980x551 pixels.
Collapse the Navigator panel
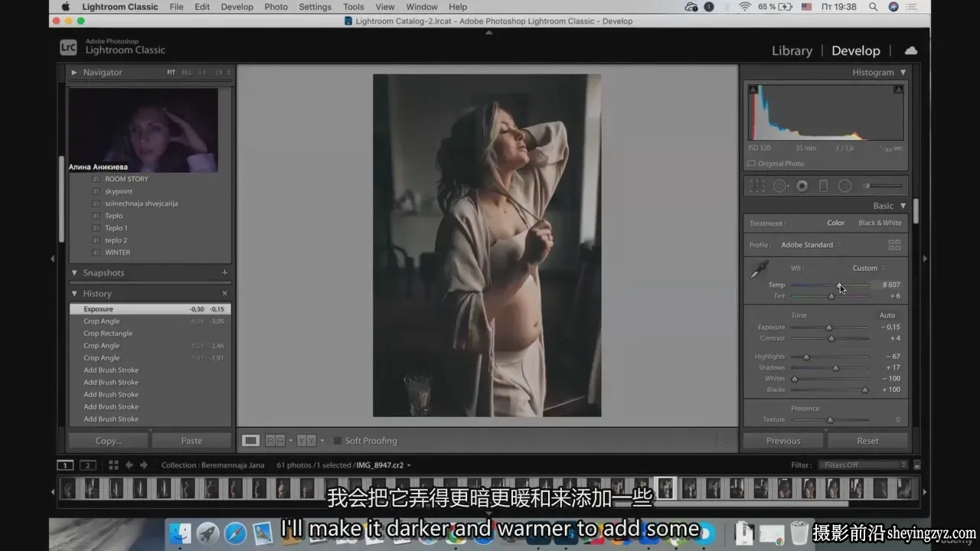click(74, 72)
